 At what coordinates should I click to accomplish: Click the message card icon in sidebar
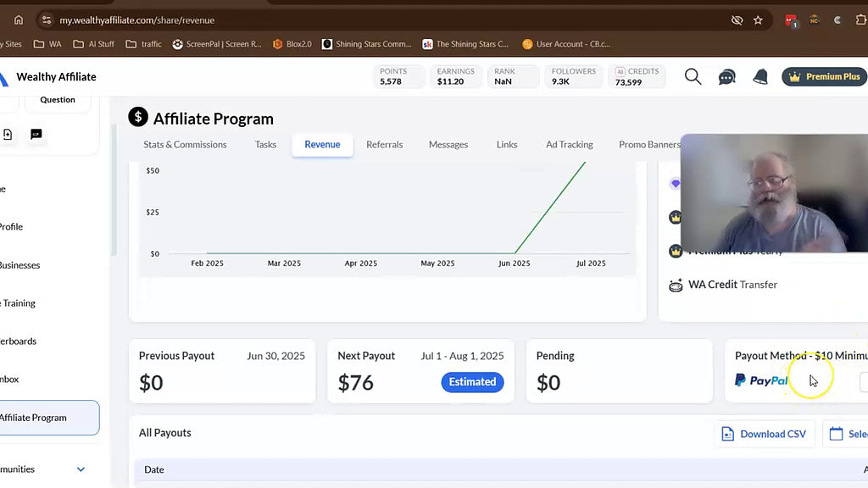pos(36,135)
